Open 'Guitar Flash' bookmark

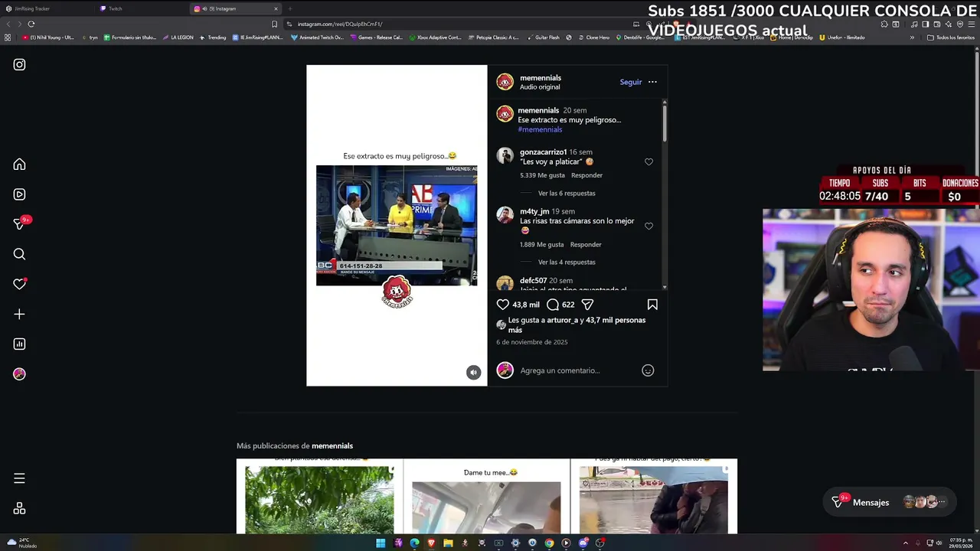point(543,37)
